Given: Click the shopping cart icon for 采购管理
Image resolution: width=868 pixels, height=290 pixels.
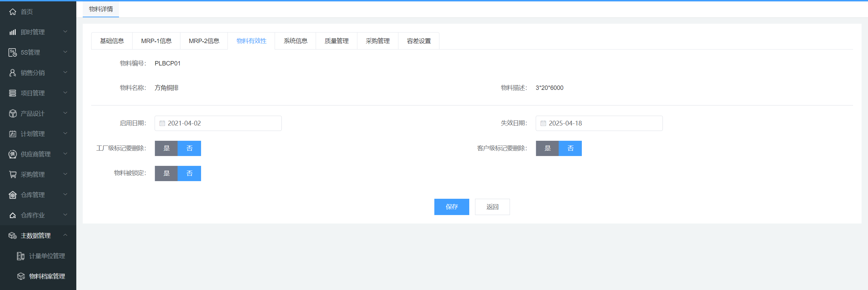Looking at the screenshot, I should click(13, 175).
